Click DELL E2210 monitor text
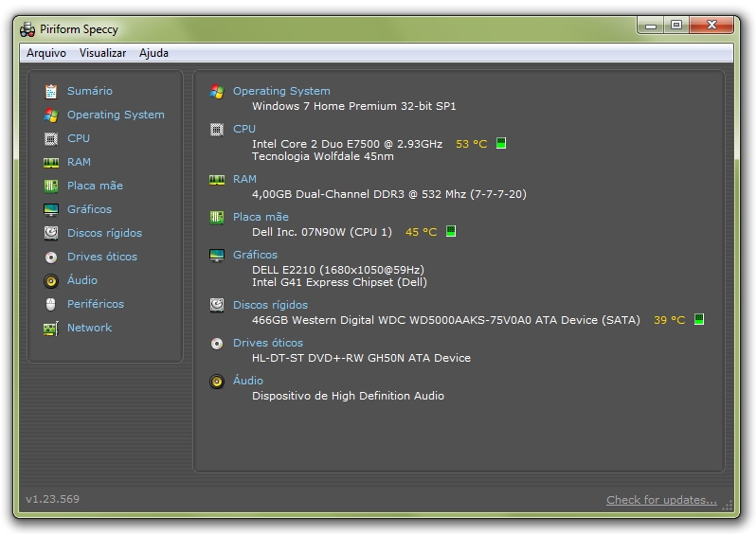This screenshot has height=534, width=756. click(x=338, y=270)
